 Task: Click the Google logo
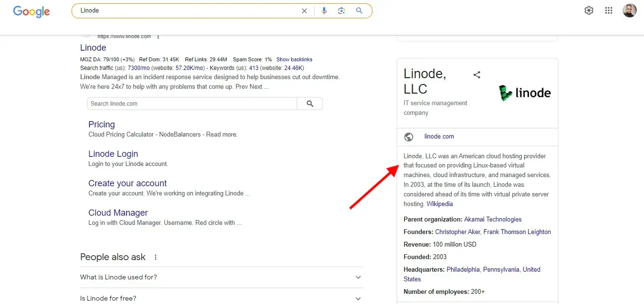click(31, 11)
